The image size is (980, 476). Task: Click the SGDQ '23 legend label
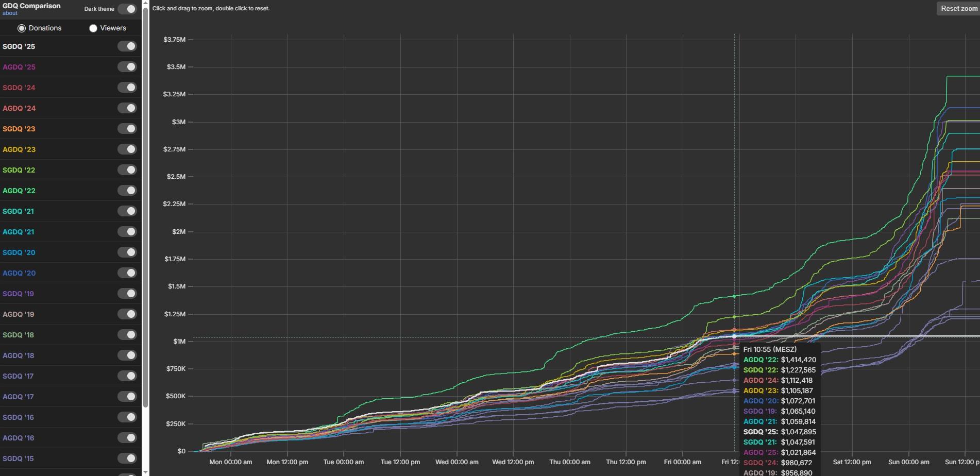(x=19, y=129)
